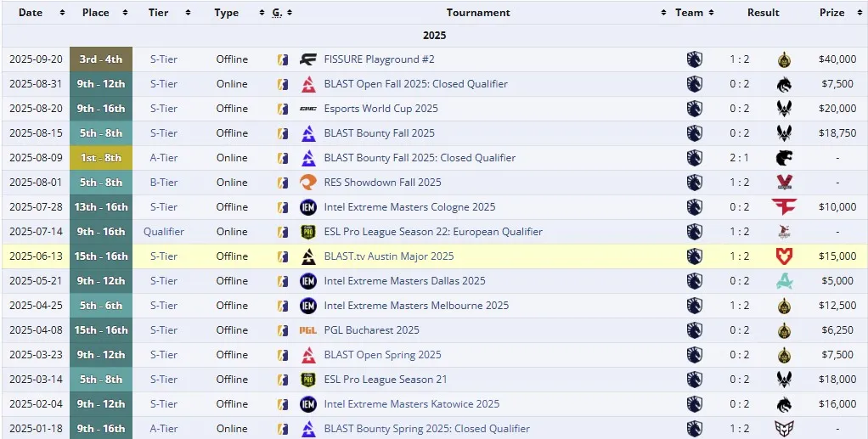
Task: Click Team Spirit opponent logo in BLAST Open Fall row
Action: 784,84
